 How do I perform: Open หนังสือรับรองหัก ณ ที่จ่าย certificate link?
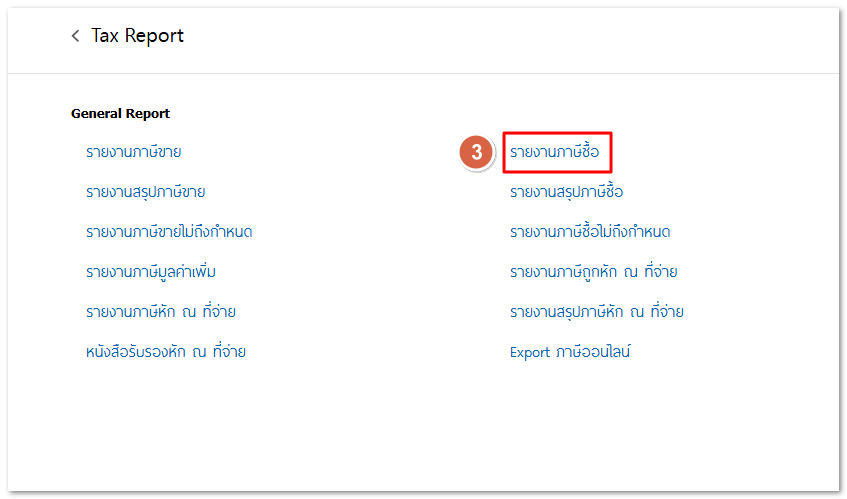point(166,352)
